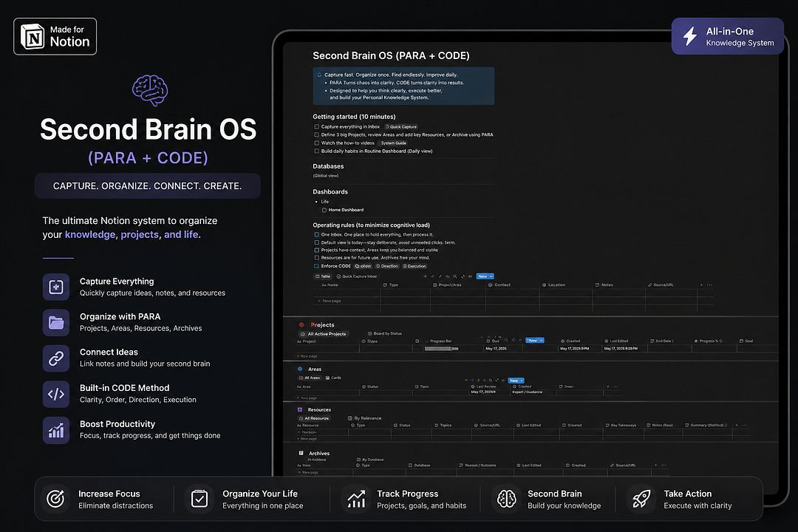This screenshot has width=798, height=532.
Task: Switch Resources to By Relevance view
Action: (x=365, y=418)
